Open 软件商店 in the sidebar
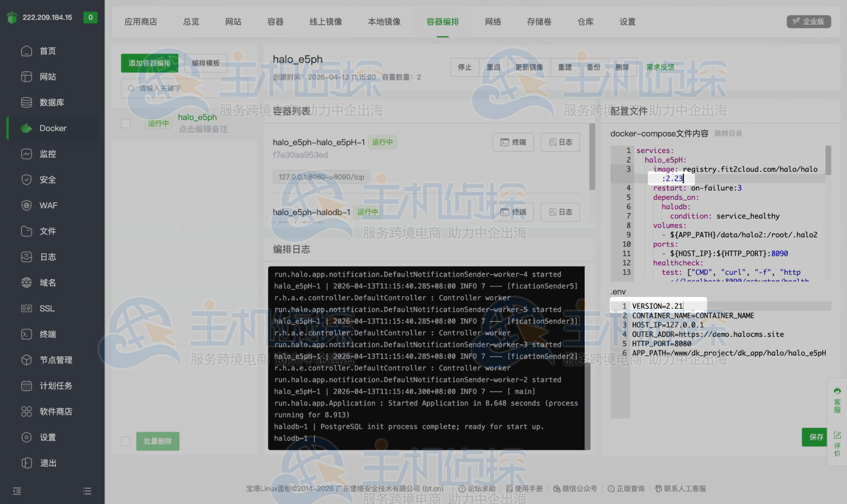This screenshot has height=504, width=847. [x=56, y=412]
